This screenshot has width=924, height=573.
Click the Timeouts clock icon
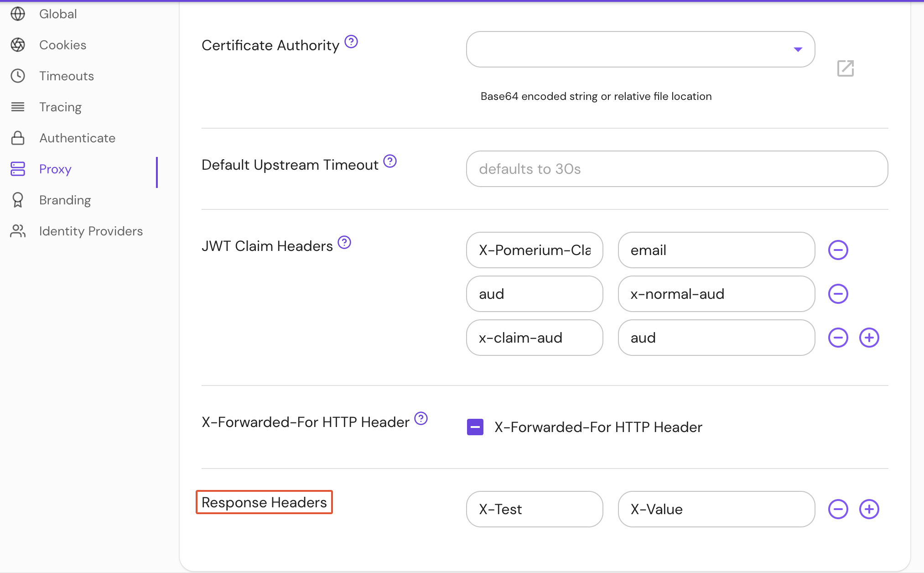pos(18,76)
